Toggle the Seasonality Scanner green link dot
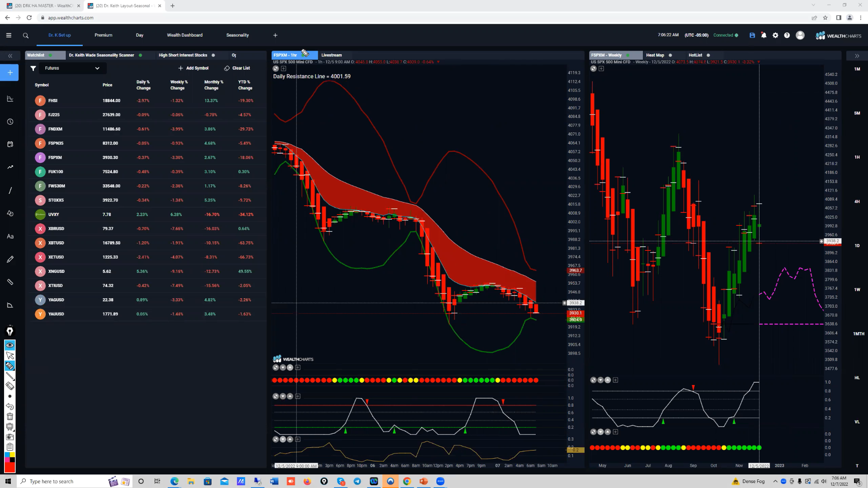The width and height of the screenshot is (868, 488). coord(140,55)
